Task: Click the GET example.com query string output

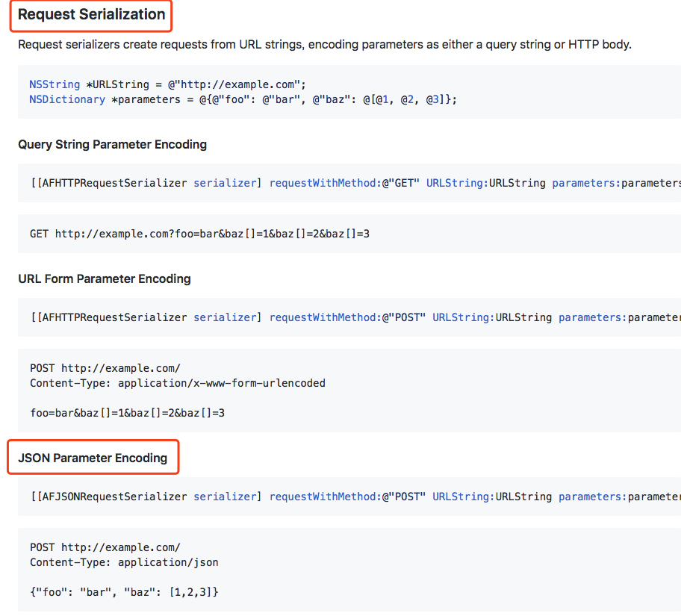Action: [x=200, y=234]
